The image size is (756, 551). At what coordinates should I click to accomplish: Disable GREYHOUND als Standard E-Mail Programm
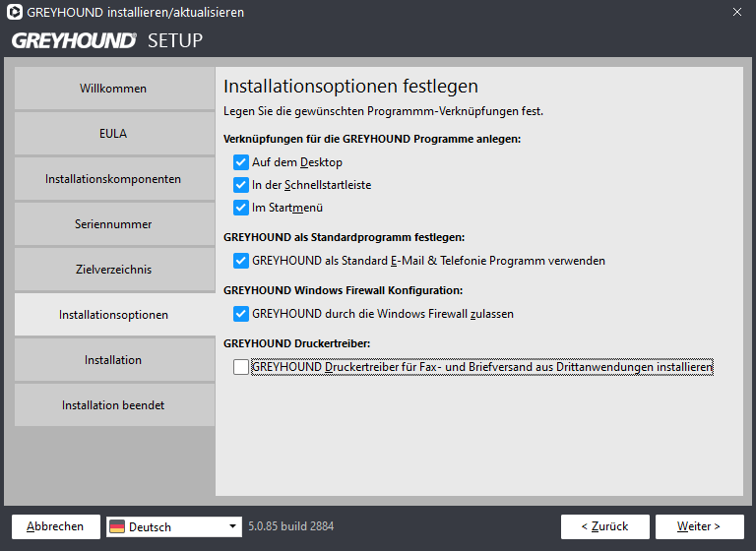pos(240,261)
